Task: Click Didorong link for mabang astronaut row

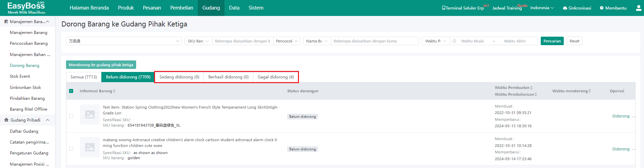Action: pyautogui.click(x=621, y=149)
